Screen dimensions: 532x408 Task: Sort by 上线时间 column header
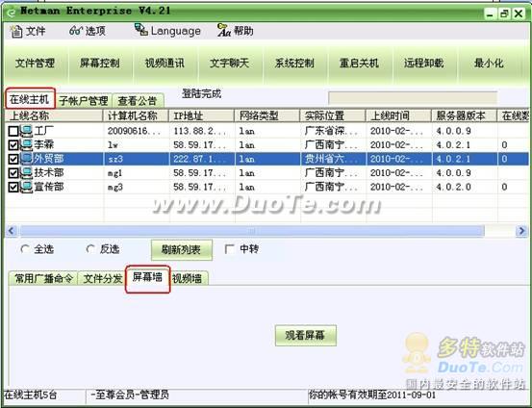click(398, 115)
